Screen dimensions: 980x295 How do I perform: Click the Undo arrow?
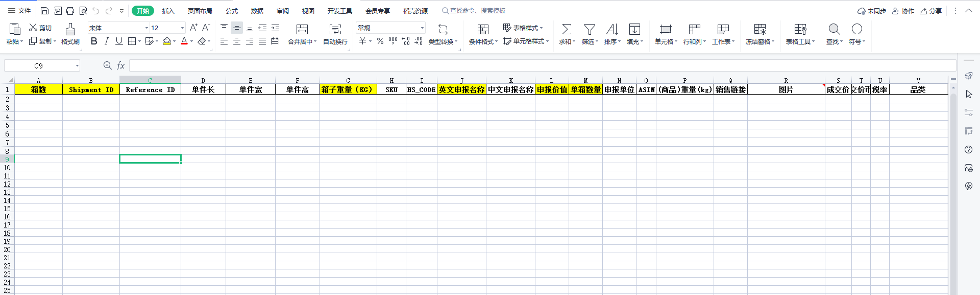click(x=96, y=11)
